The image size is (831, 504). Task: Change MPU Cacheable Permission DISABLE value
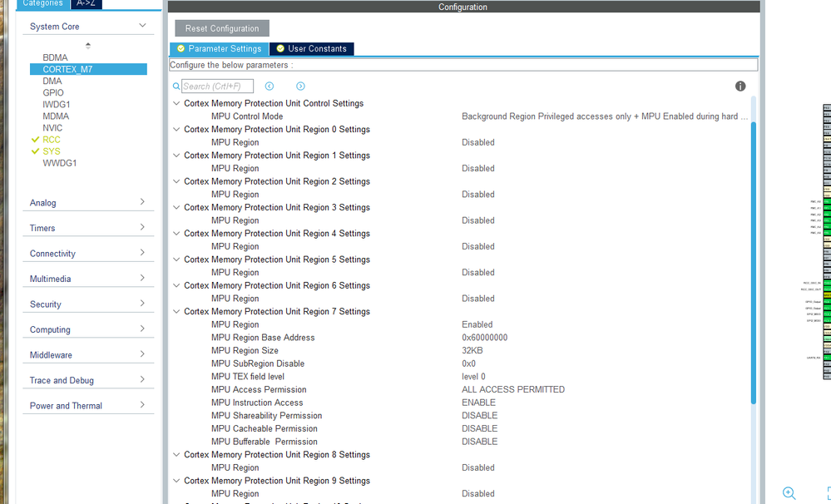pyautogui.click(x=480, y=429)
